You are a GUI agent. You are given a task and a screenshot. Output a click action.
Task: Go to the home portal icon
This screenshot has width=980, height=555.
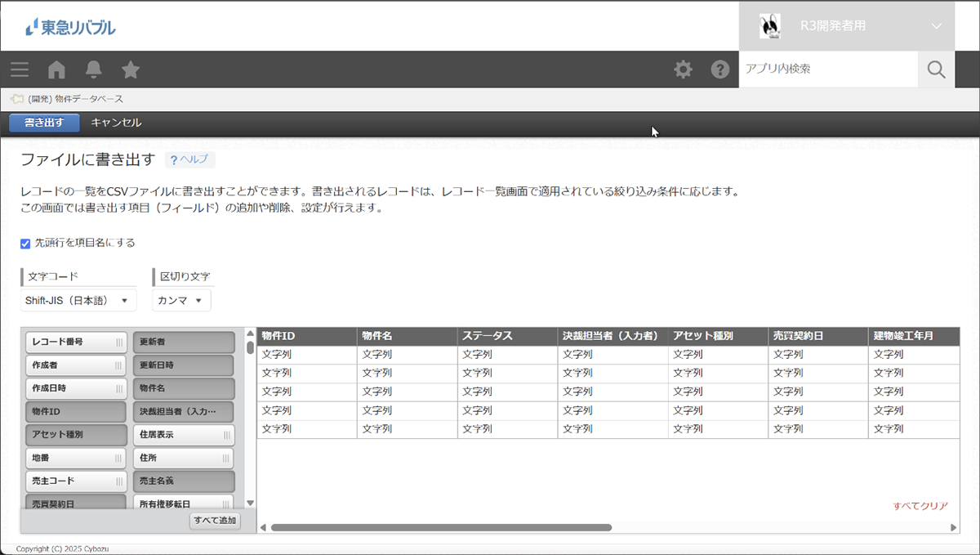pos(56,69)
